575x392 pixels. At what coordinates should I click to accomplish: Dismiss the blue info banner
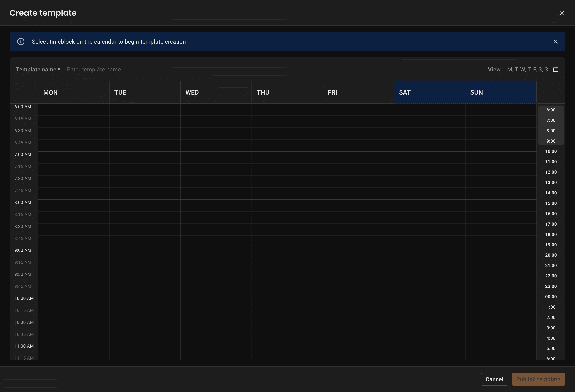pos(555,42)
